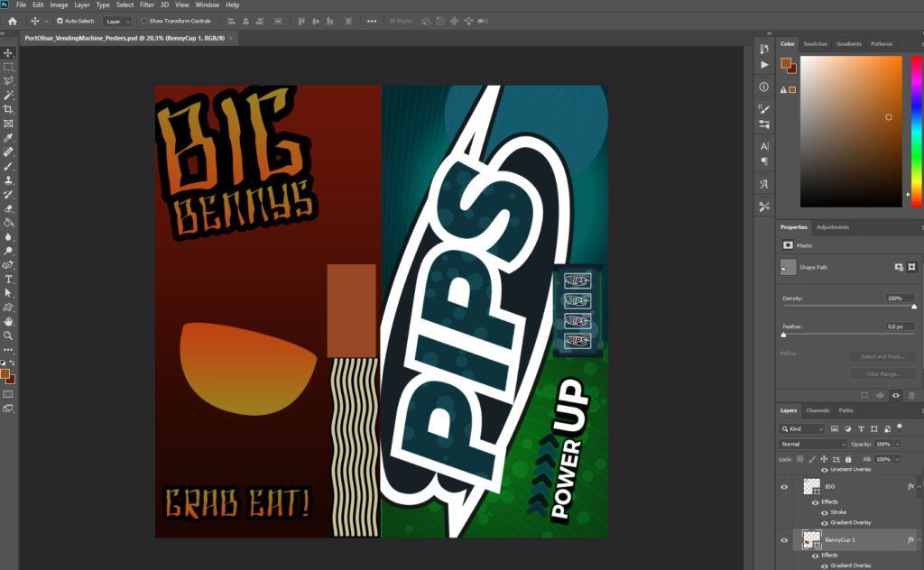This screenshot has width=924, height=570.
Task: Open the Opacity slider dropdown arrow
Action: (898, 444)
